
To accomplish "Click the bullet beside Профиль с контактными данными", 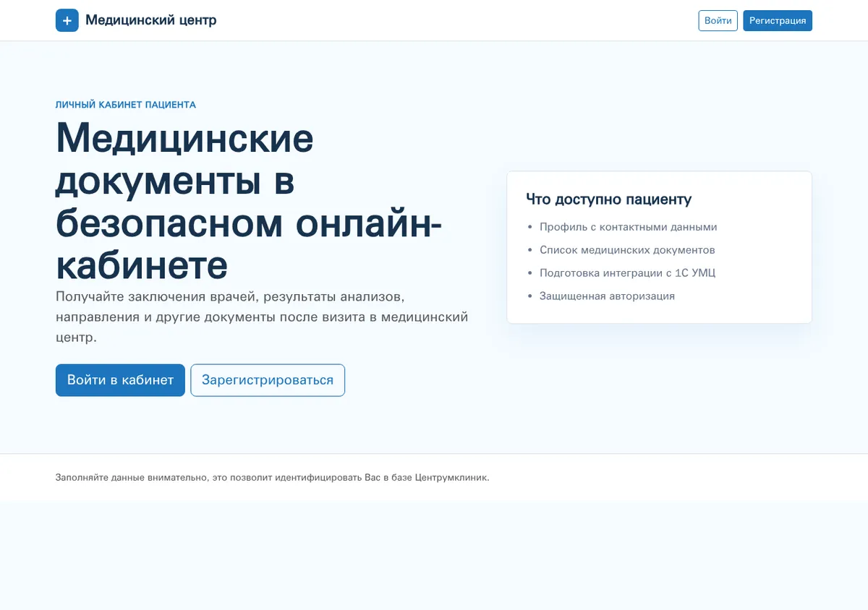I will pyautogui.click(x=530, y=227).
